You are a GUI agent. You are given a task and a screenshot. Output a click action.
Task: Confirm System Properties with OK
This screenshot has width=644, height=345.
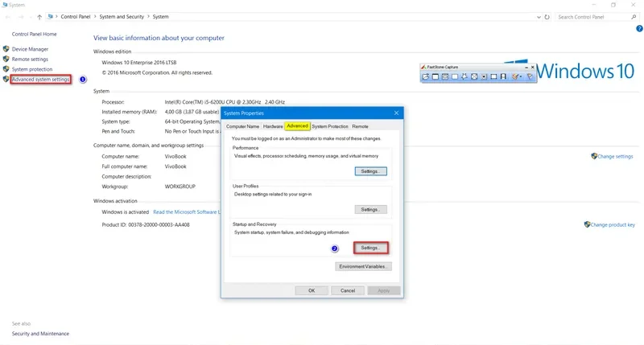(312, 290)
